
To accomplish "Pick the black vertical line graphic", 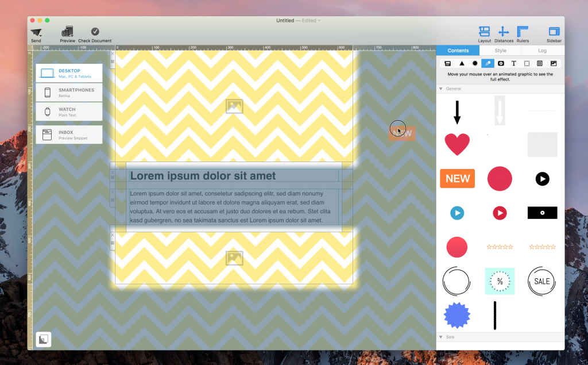I will [x=495, y=316].
